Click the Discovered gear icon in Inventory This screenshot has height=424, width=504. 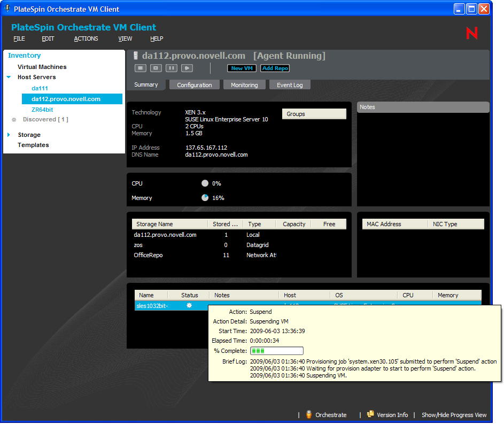point(14,120)
